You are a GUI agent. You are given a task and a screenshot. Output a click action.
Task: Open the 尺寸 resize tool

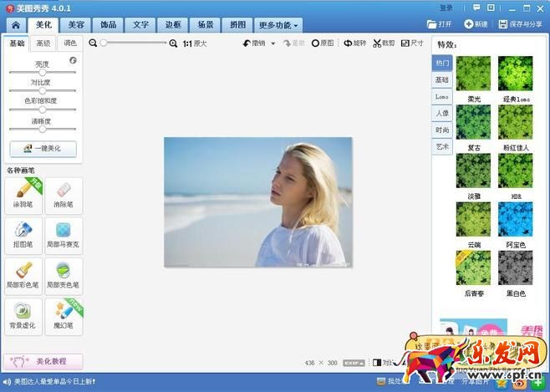[x=412, y=43]
